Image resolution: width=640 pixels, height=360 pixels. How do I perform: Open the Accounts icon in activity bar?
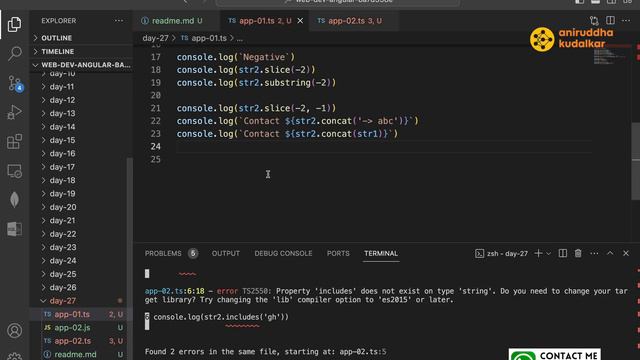[x=14, y=330]
